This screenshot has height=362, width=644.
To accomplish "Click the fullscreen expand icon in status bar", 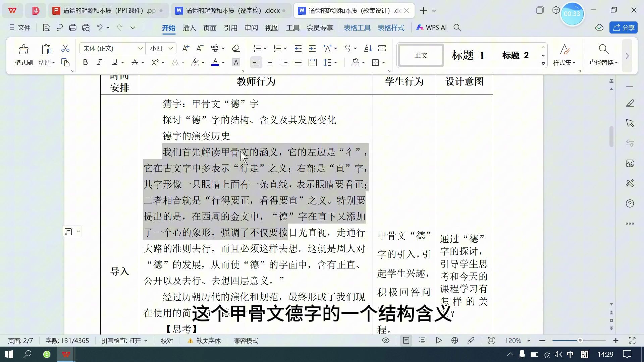I will [x=632, y=341].
